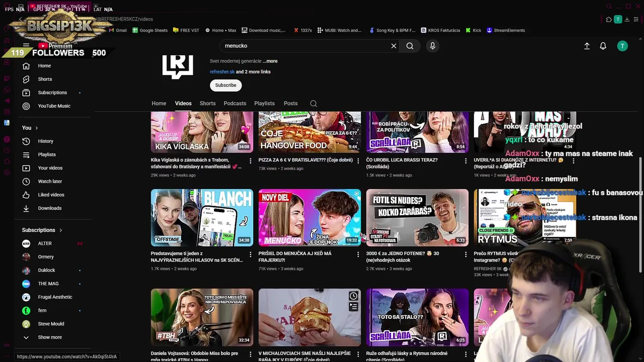
Task: Open options menu for PIZZA ZA 6 € video
Action: (358, 161)
